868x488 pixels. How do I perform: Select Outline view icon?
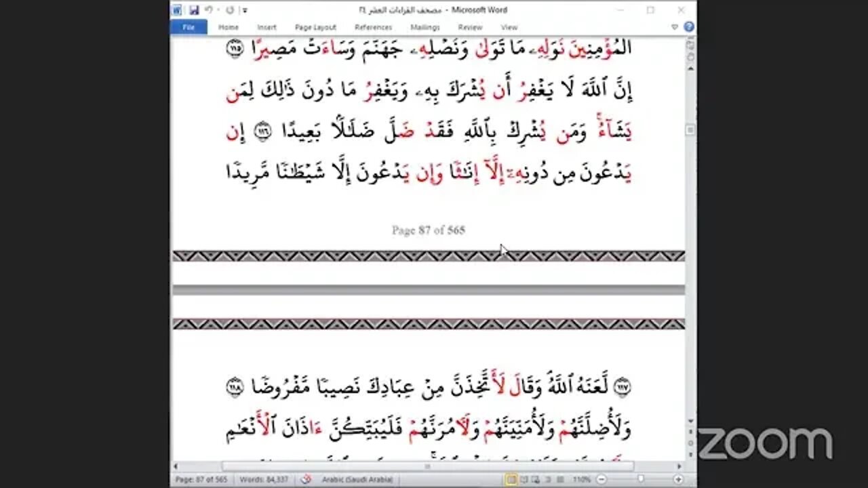click(x=549, y=480)
